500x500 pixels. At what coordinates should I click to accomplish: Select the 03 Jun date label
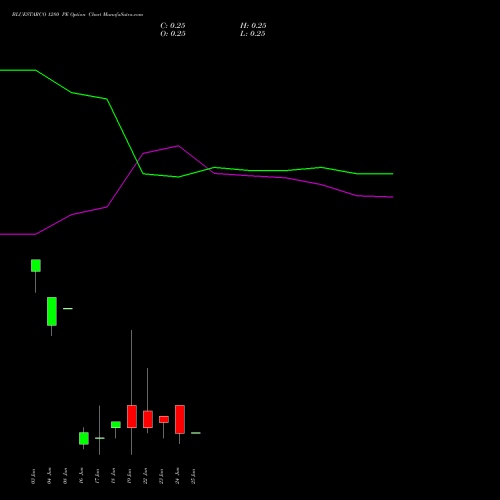[33, 476]
